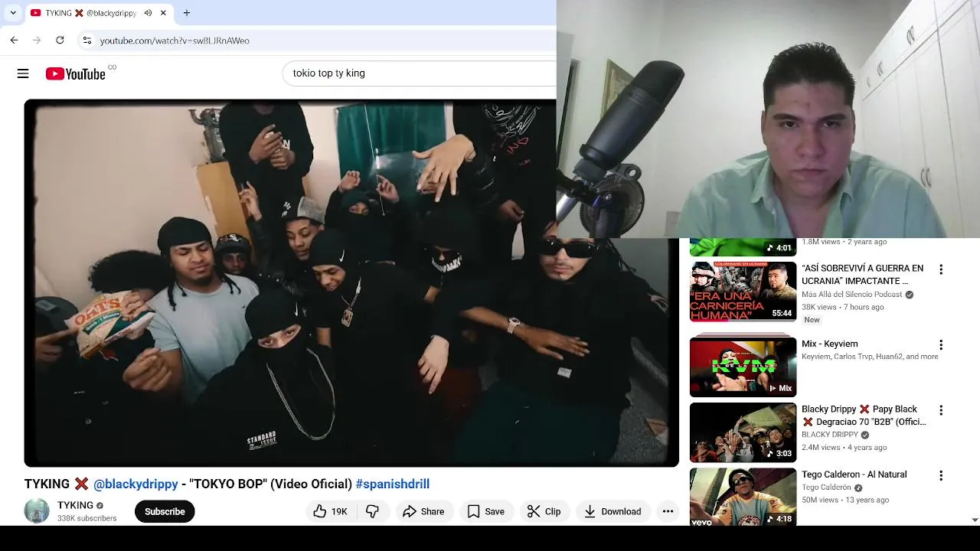Click the '338K subscribers' text
Image resolution: width=980 pixels, height=551 pixels.
[87, 518]
